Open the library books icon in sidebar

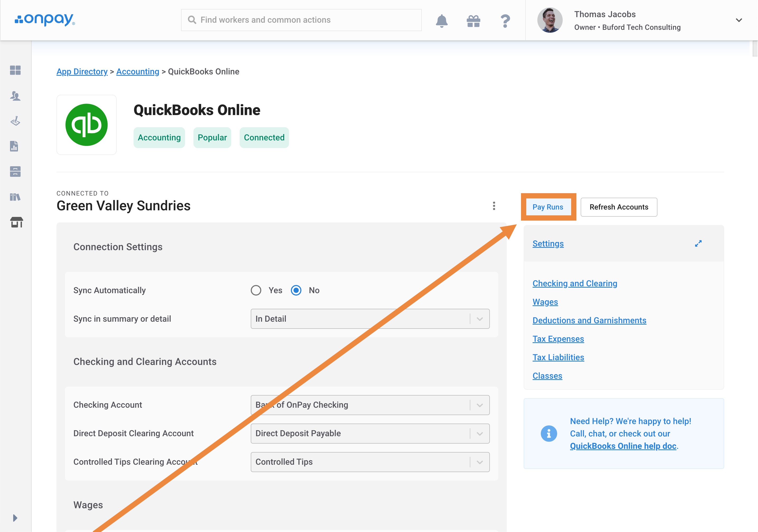coord(15,197)
